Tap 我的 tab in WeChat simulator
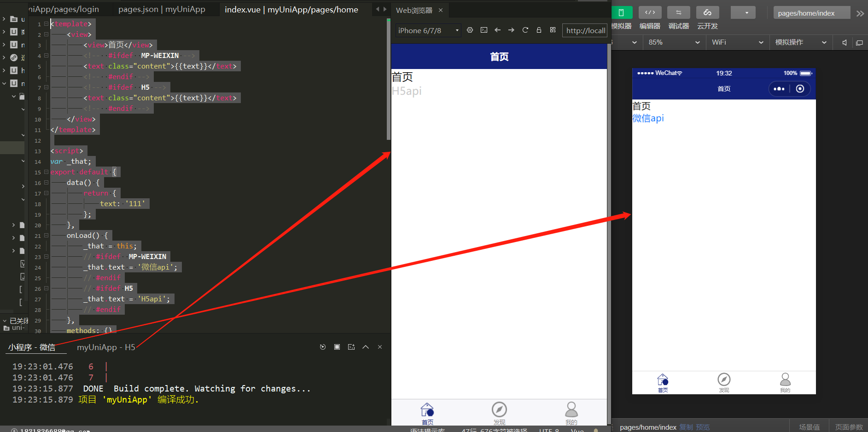 pyautogui.click(x=785, y=383)
